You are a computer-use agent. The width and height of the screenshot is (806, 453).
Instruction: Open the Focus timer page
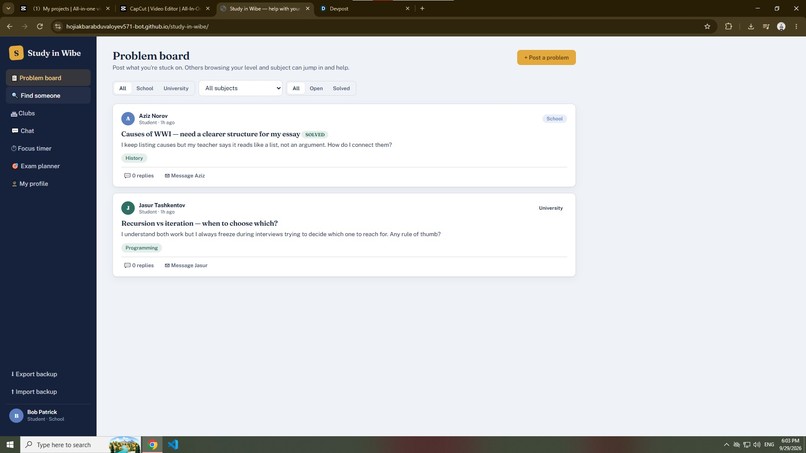point(48,149)
